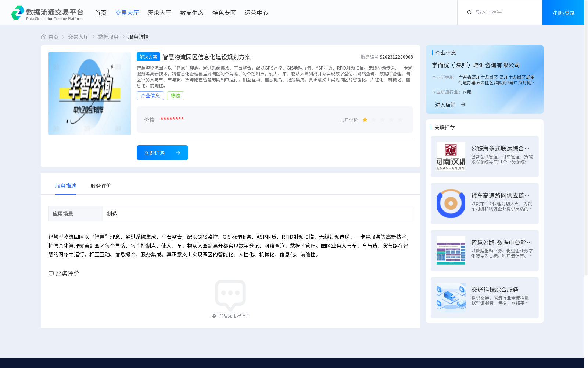Click service number S202312280008
588x368 pixels.
[x=396, y=57]
